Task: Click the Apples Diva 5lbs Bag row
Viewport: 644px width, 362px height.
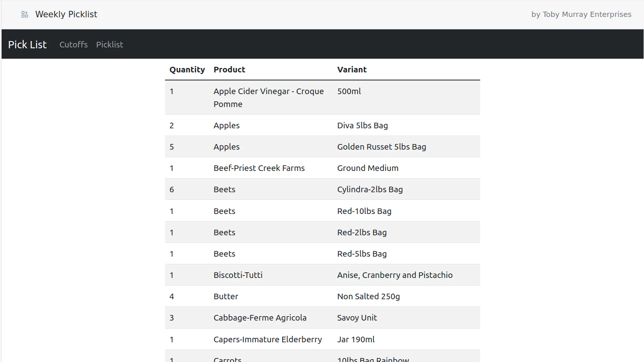Action: [x=322, y=125]
